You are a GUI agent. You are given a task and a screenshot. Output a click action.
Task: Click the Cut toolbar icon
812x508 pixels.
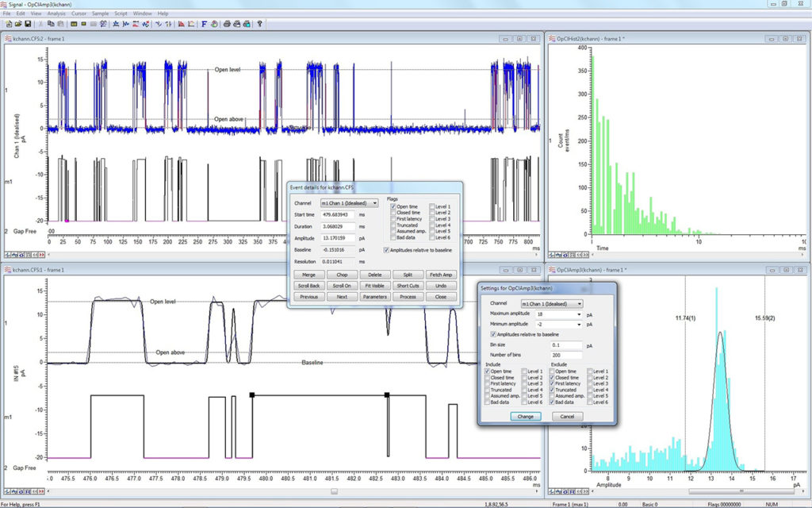pos(41,25)
